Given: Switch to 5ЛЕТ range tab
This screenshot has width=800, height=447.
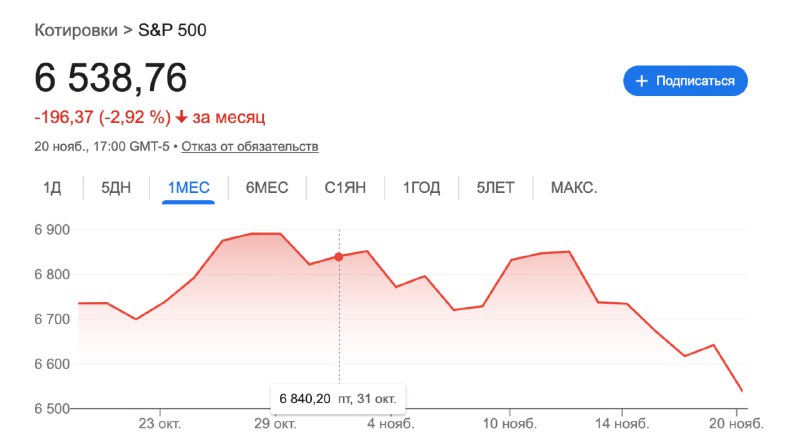Looking at the screenshot, I should click(496, 187).
